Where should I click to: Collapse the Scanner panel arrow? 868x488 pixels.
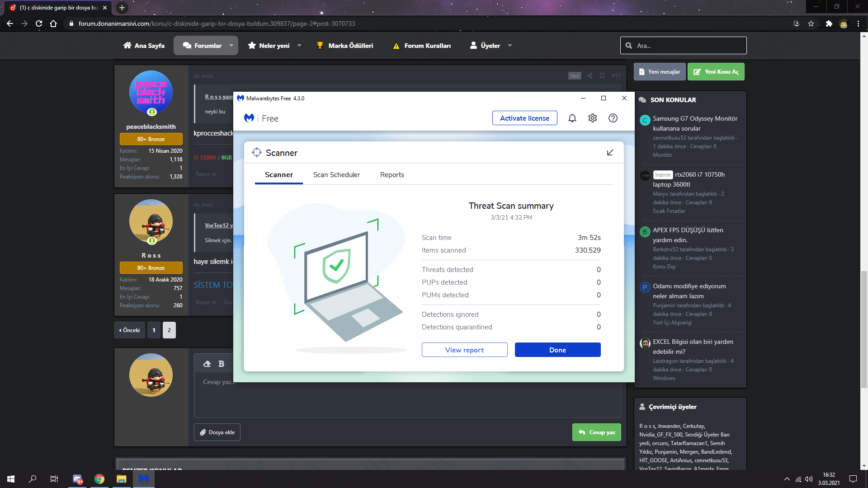coord(610,153)
